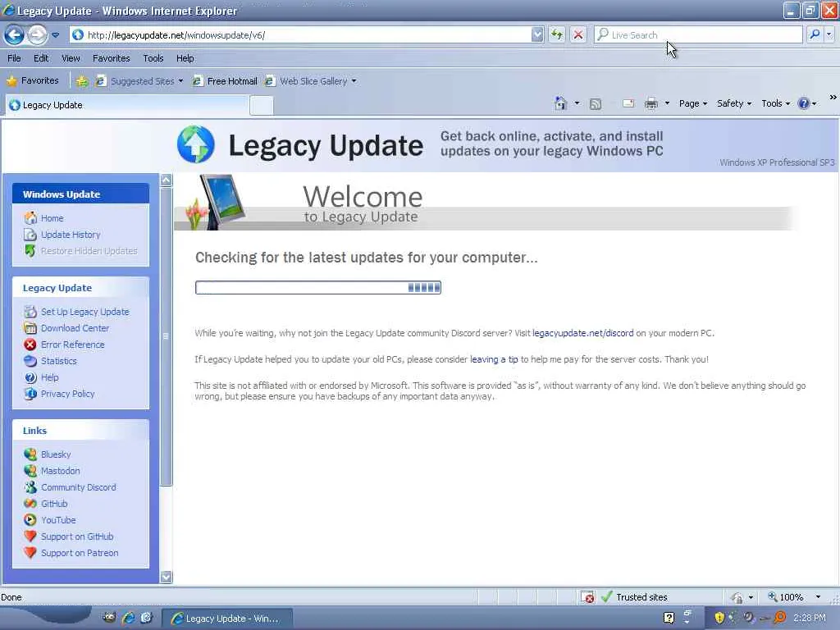The width and height of the screenshot is (840, 630).
Task: Open the Home button dropdown arrow
Action: tap(577, 103)
